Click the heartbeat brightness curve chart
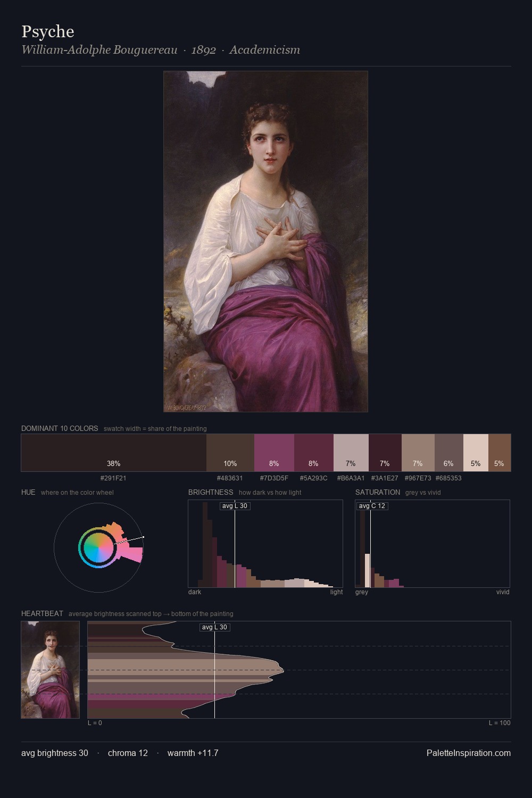 pos(299,670)
